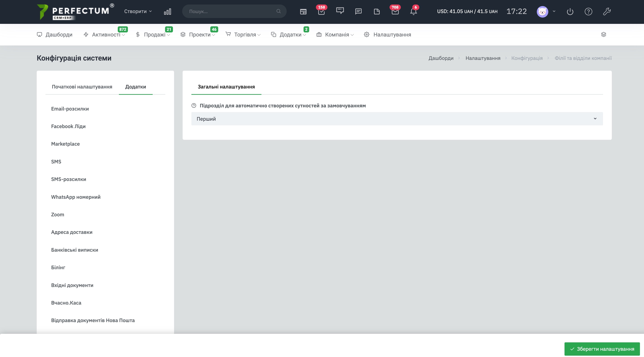This screenshot has width=644, height=357.
Task: Click the power logout icon
Action: (x=570, y=11)
